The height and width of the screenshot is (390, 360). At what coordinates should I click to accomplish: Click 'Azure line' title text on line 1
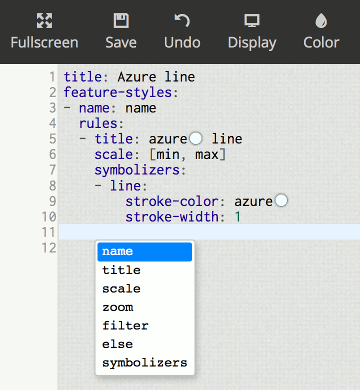pos(156,77)
